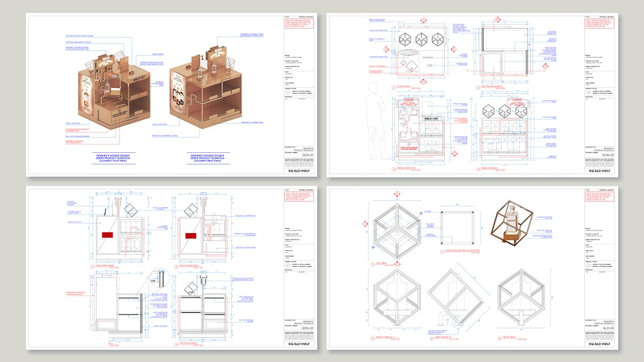Select "GIFT BAG MESSAGING PLAQUE" annotation on sheet GON-01
Image resolution: width=644 pixels, height=362 pixels.
pos(78,42)
